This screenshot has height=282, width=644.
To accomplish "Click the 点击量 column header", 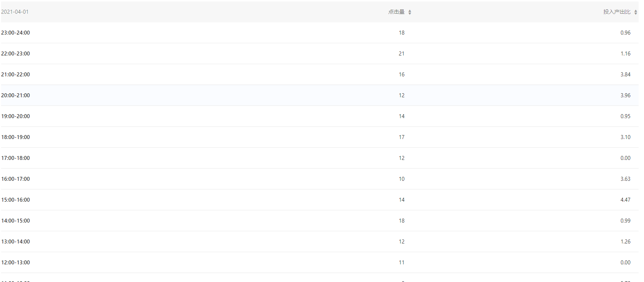I will [x=396, y=12].
